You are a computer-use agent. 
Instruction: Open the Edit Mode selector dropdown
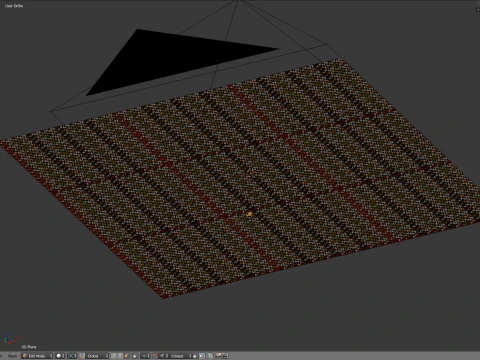point(37,356)
